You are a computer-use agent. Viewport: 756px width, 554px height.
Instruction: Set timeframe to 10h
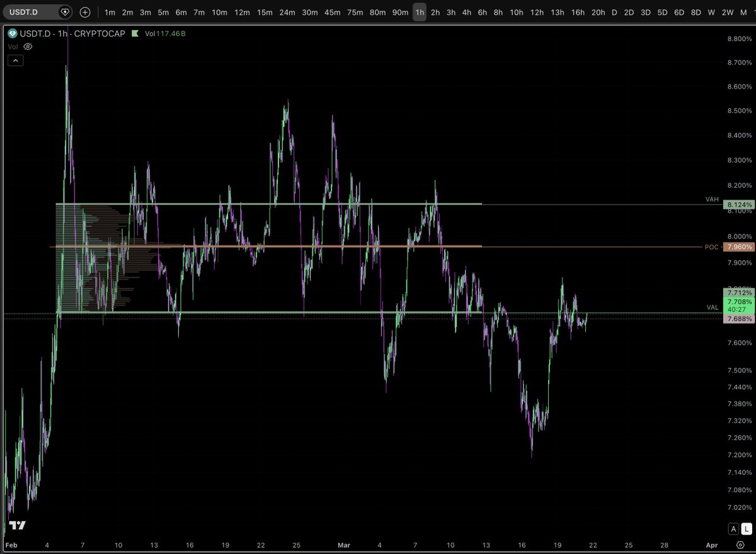(516, 13)
